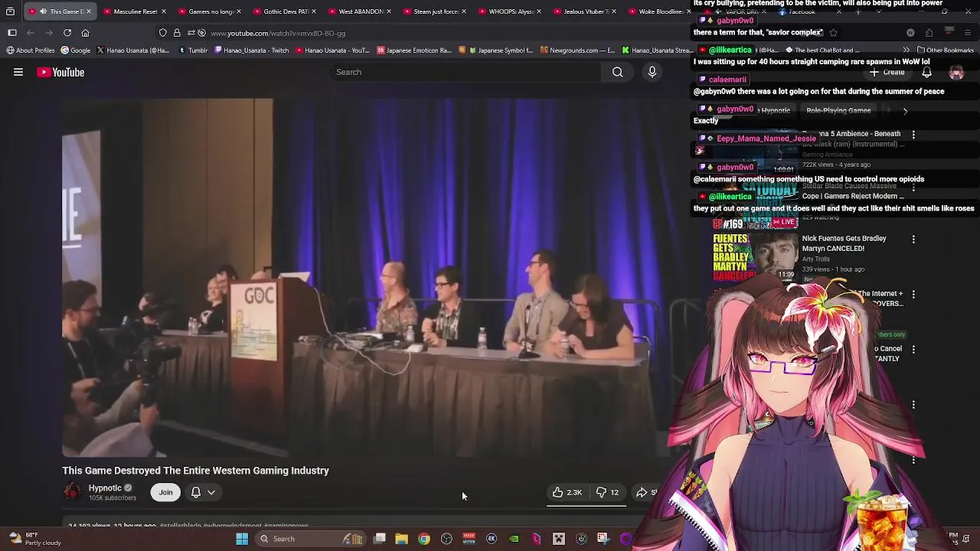Open the Japanese Emoticon bookmark
The width and height of the screenshot is (980, 551).
[x=414, y=51]
